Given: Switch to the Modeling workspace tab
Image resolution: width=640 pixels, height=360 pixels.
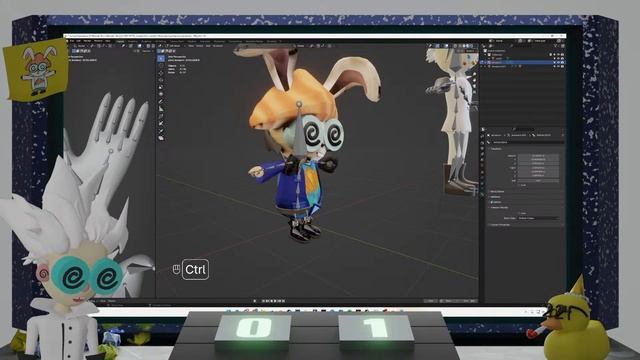Looking at the screenshot, I should pos(133,41).
